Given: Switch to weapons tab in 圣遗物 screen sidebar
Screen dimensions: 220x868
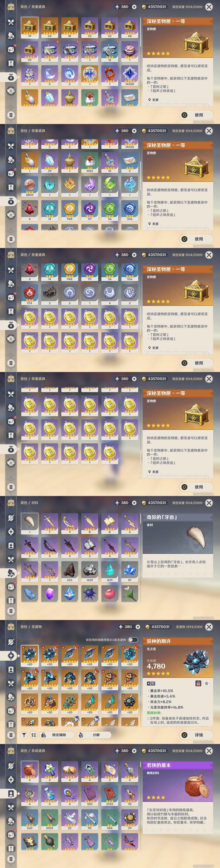Looking at the screenshot, I should click(x=11, y=642).
